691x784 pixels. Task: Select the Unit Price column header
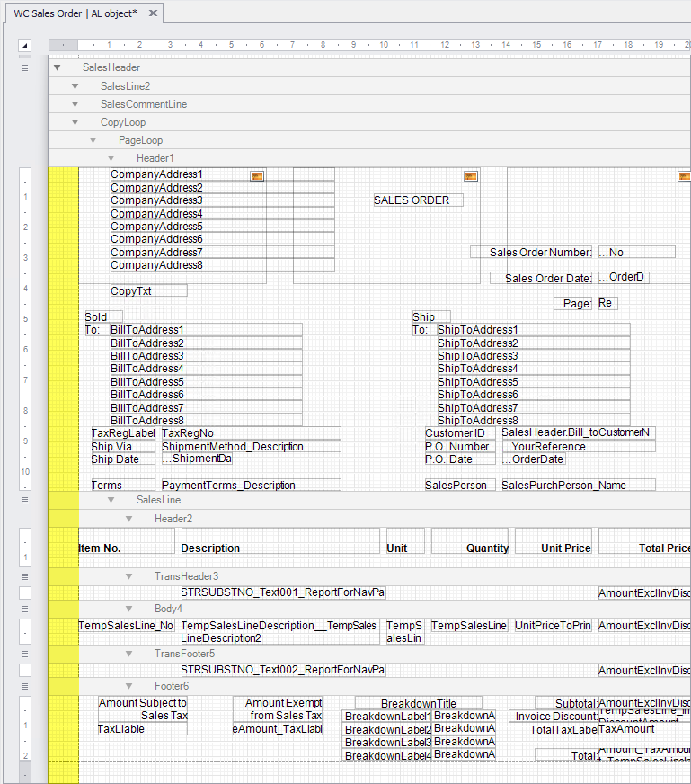554,541
